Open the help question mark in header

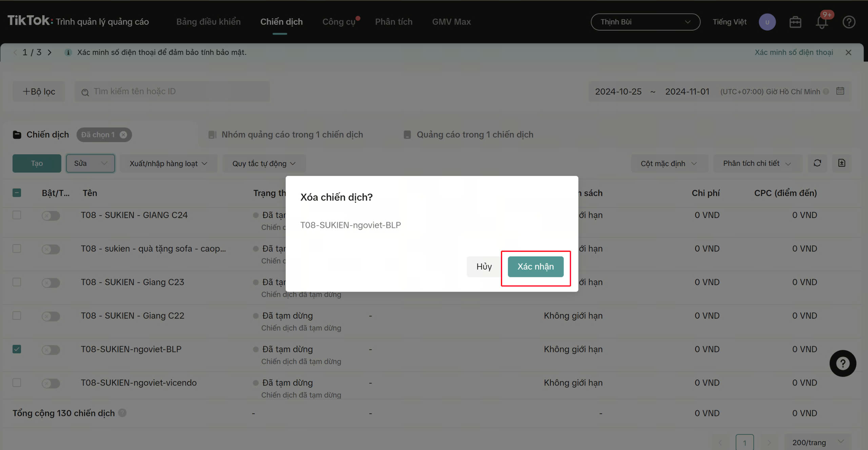pyautogui.click(x=849, y=22)
